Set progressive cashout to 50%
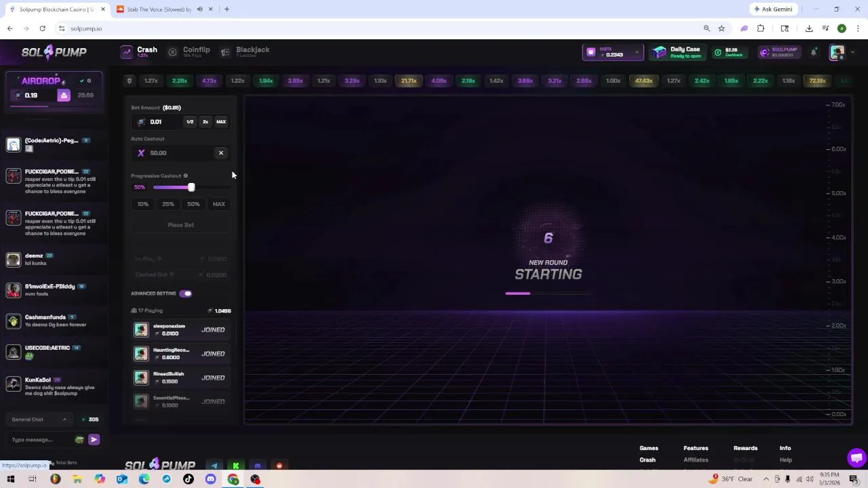868x488 pixels. [x=193, y=204]
